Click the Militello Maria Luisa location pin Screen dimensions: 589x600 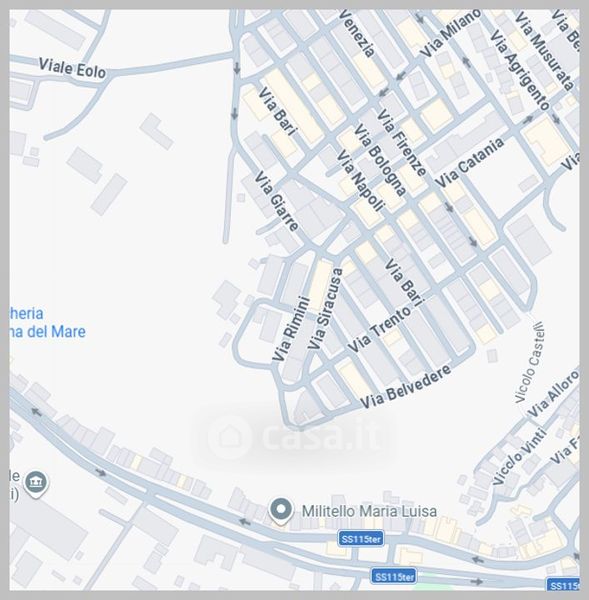pyautogui.click(x=281, y=511)
